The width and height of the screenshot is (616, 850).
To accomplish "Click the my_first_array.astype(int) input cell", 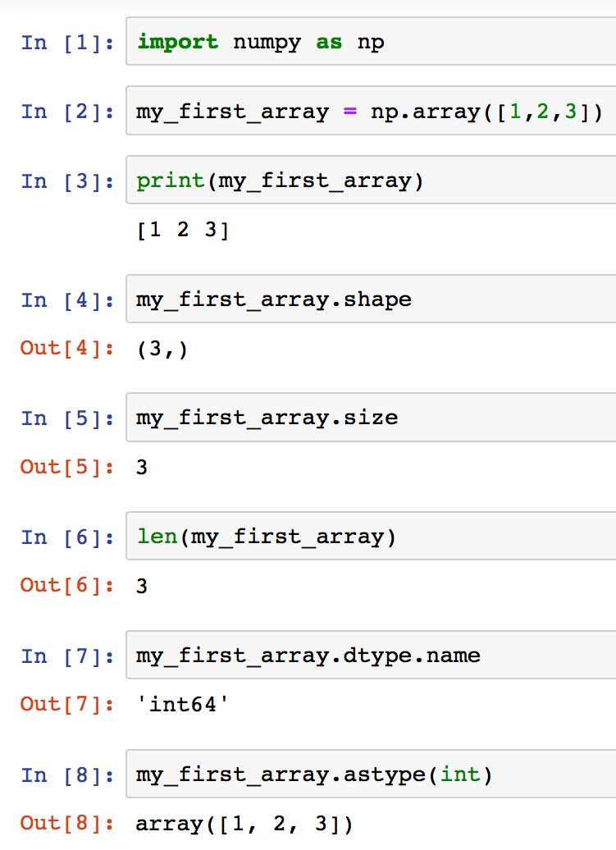I will 369,775.
